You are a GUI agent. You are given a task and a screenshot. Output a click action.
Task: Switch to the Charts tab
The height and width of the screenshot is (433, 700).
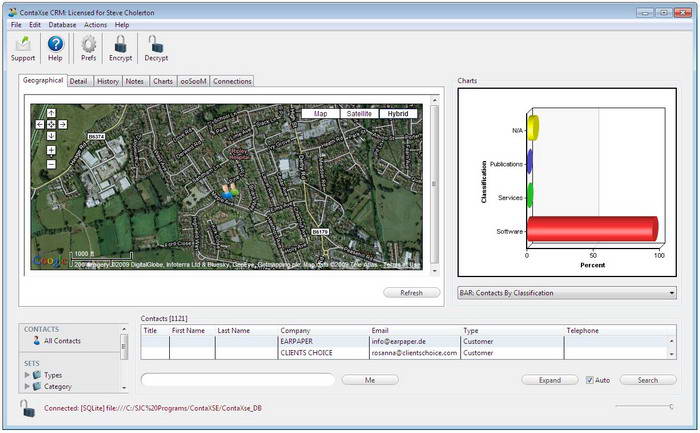tap(163, 81)
